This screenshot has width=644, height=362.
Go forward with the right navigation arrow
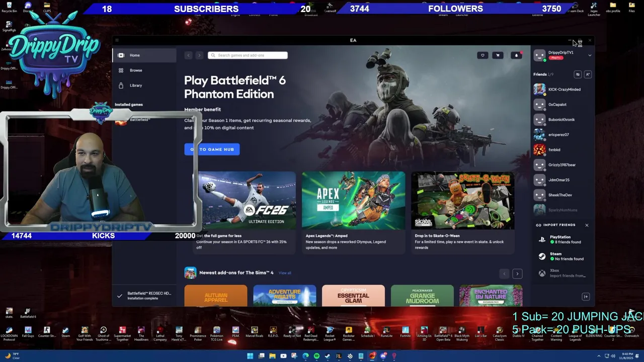click(199, 55)
